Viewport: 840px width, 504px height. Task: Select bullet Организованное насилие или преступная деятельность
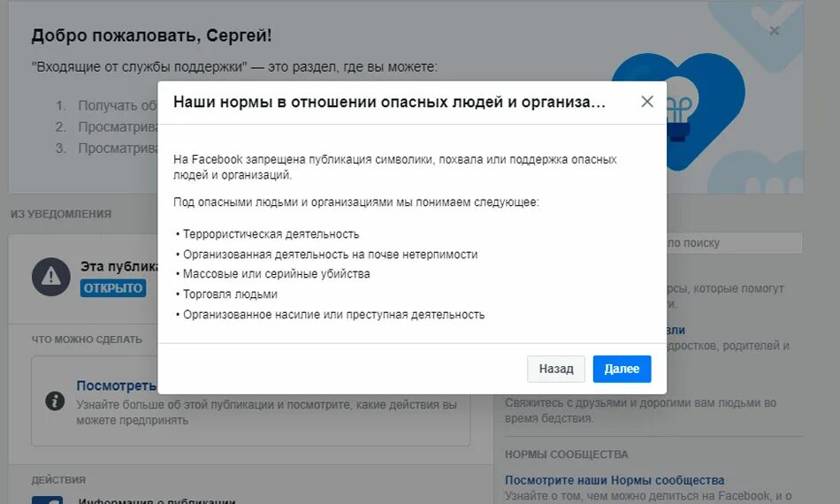pos(333,315)
